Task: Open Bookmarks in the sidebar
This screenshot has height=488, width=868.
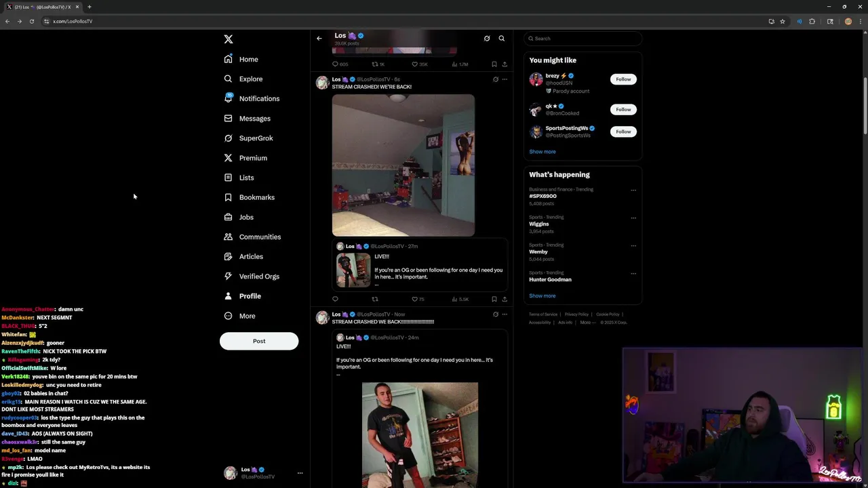Action: pyautogui.click(x=250, y=197)
